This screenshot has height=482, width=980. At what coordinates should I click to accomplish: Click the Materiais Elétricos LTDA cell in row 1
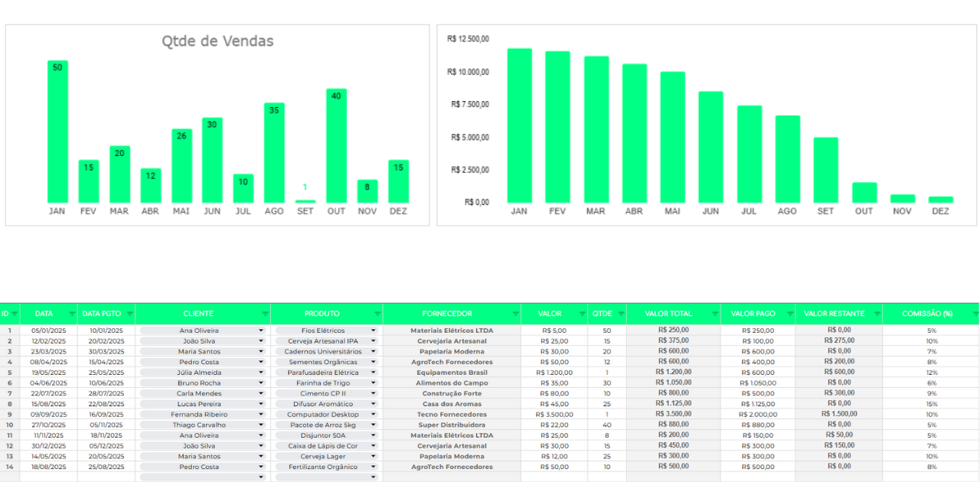tap(452, 331)
